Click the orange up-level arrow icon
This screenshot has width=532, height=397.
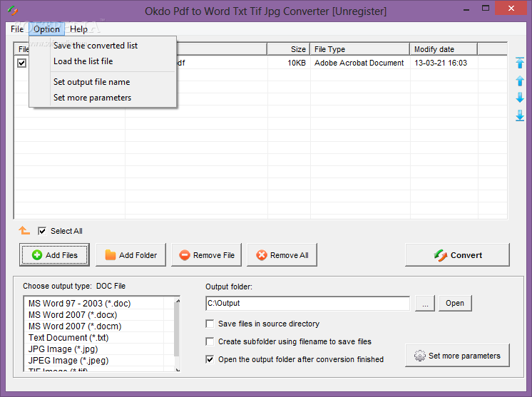point(24,230)
